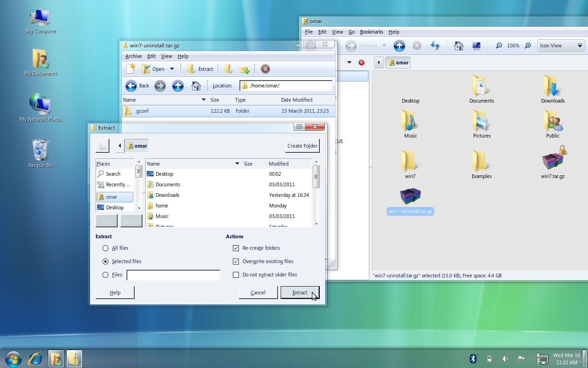Click inside the Files input field

click(173, 275)
